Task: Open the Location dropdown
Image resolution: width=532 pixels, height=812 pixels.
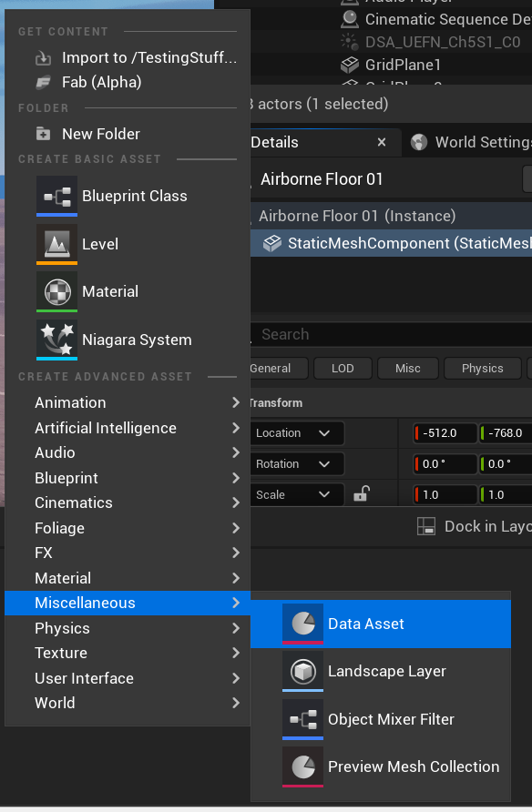Action: tap(297, 433)
